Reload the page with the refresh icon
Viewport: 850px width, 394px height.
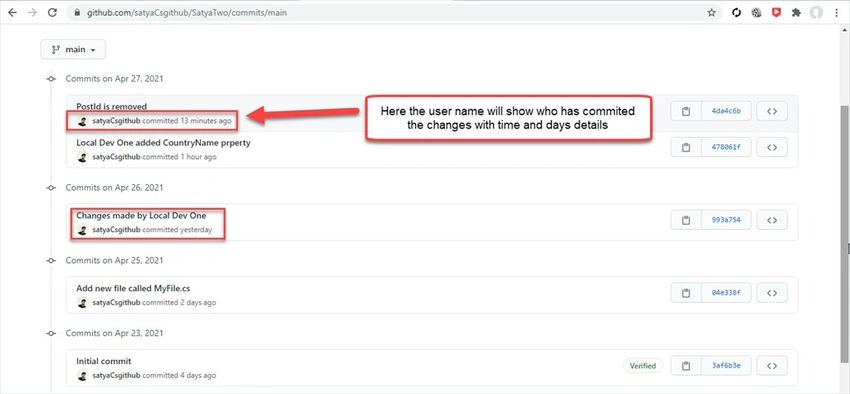[53, 12]
